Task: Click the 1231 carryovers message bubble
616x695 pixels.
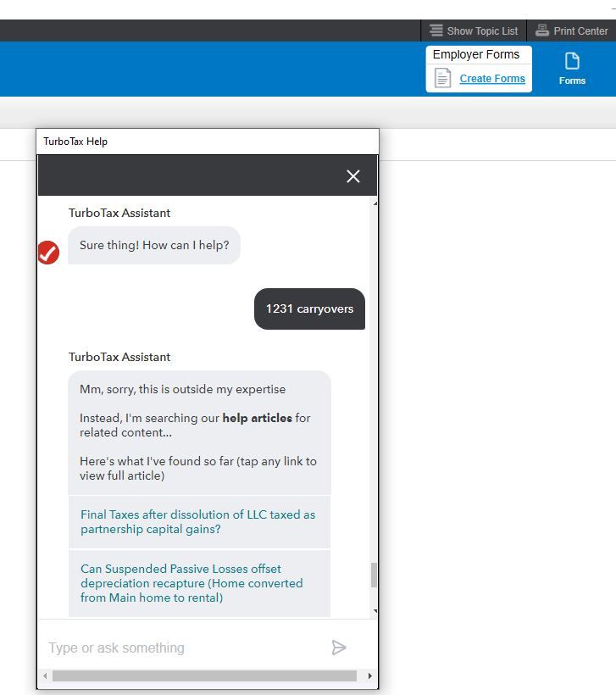Action: 309,309
